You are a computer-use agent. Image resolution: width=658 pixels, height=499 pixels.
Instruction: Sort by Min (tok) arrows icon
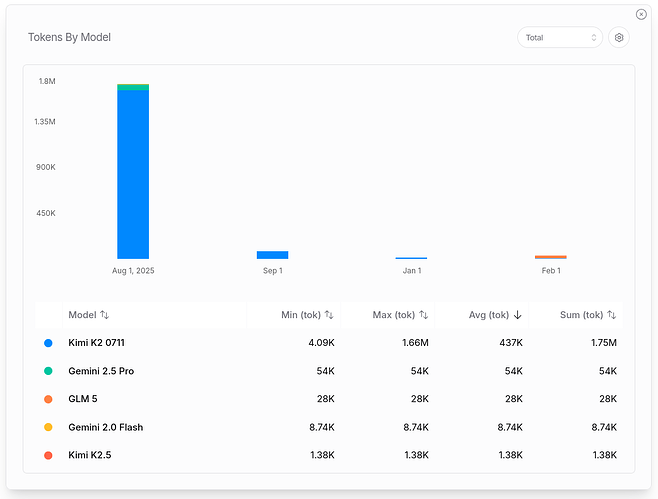point(329,315)
